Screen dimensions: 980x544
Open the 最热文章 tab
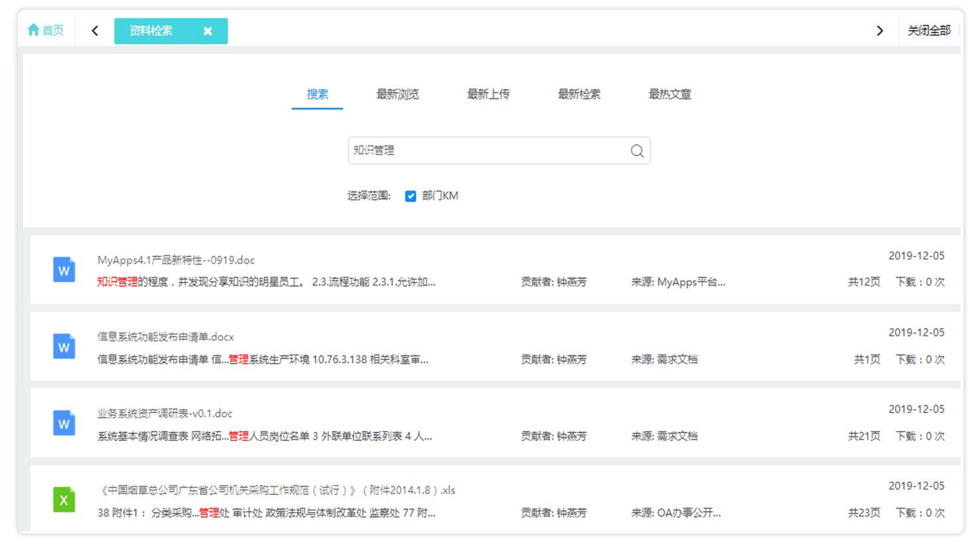(x=670, y=94)
